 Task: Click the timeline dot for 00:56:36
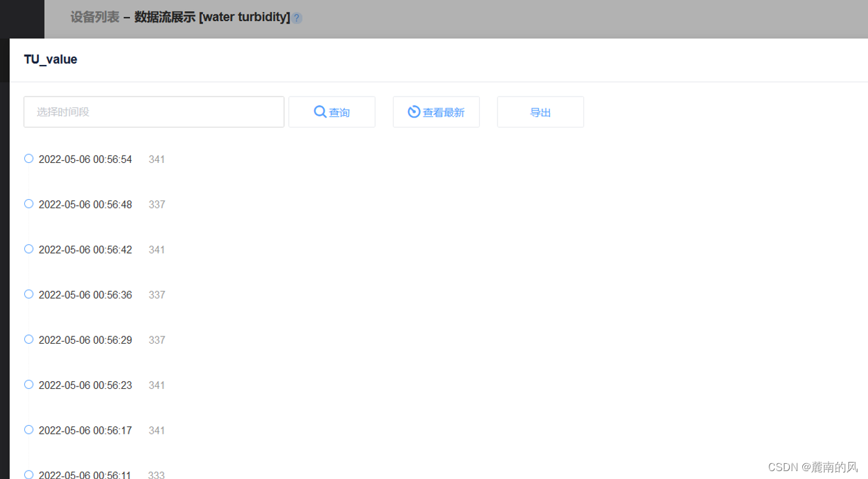(29, 294)
